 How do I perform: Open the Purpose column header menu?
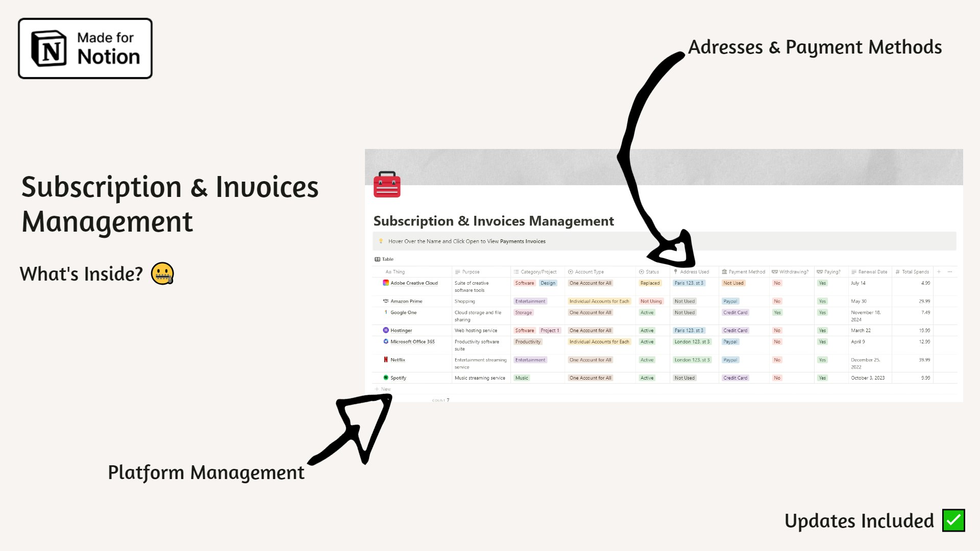(x=468, y=272)
